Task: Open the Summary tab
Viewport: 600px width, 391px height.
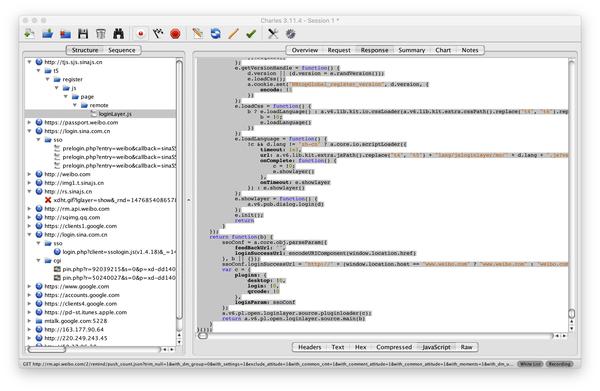Action: pyautogui.click(x=412, y=50)
